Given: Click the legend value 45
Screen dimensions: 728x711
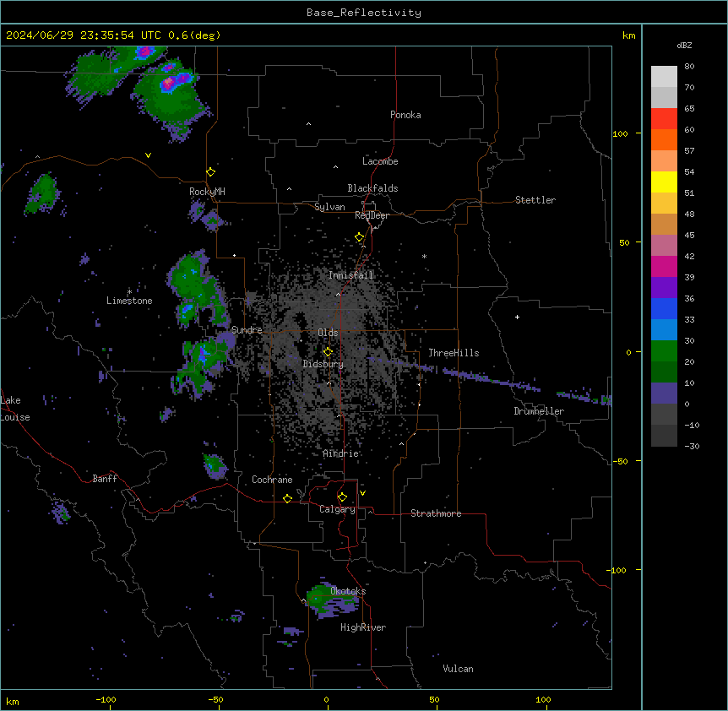Looking at the screenshot, I should click(689, 236).
